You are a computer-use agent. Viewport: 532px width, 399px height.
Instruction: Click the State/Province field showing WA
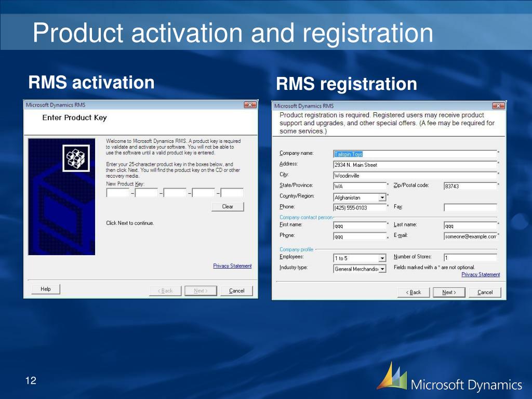coord(360,187)
